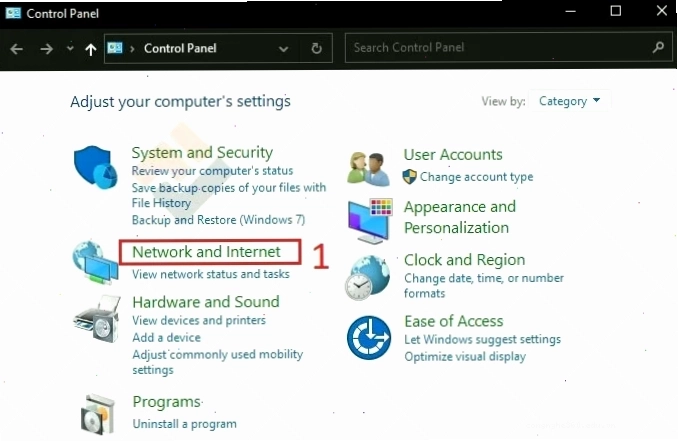
Task: Go forward with the forward arrow
Action: [46, 49]
